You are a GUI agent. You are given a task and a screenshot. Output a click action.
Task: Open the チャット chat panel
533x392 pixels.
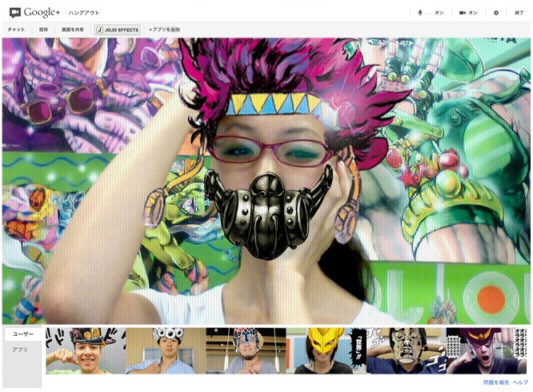pyautogui.click(x=16, y=30)
